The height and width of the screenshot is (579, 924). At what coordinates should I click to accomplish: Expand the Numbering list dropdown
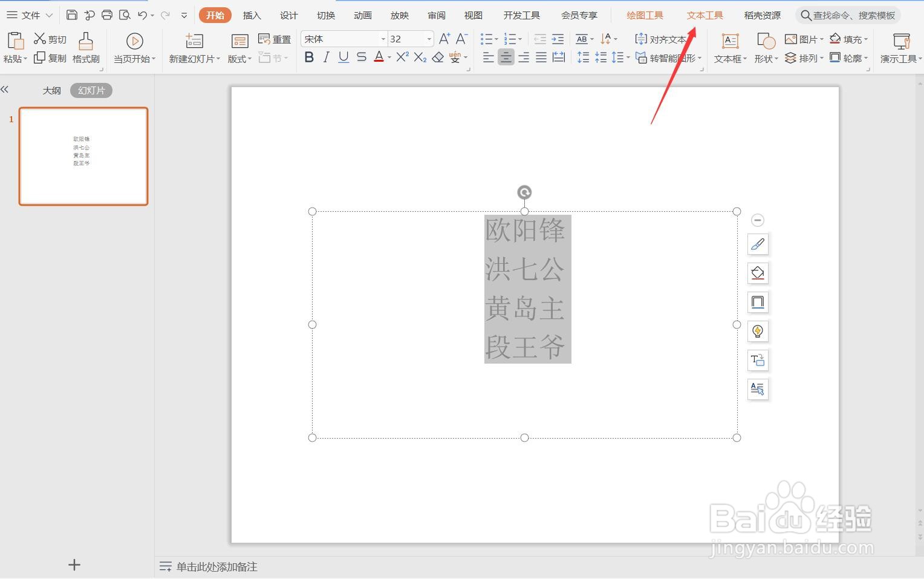tap(520, 39)
